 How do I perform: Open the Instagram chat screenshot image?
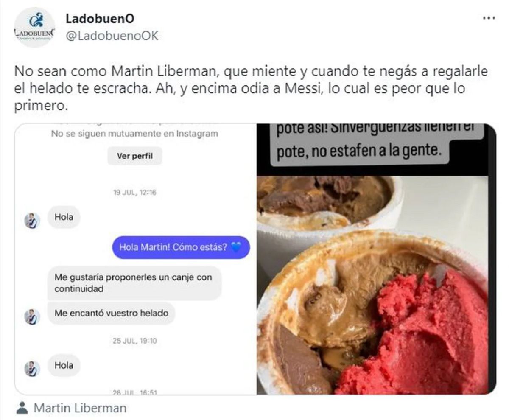coord(136,259)
